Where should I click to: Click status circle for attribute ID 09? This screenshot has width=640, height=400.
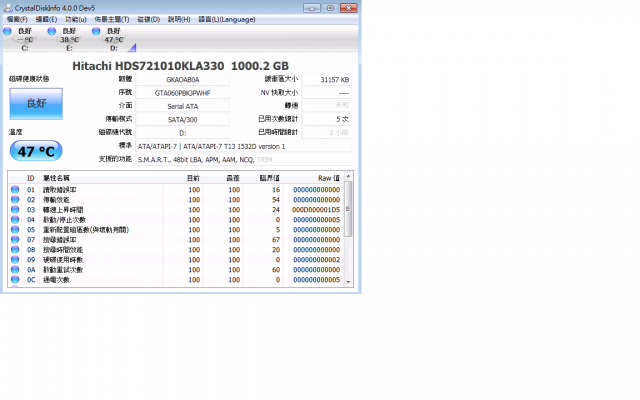[x=15, y=260]
